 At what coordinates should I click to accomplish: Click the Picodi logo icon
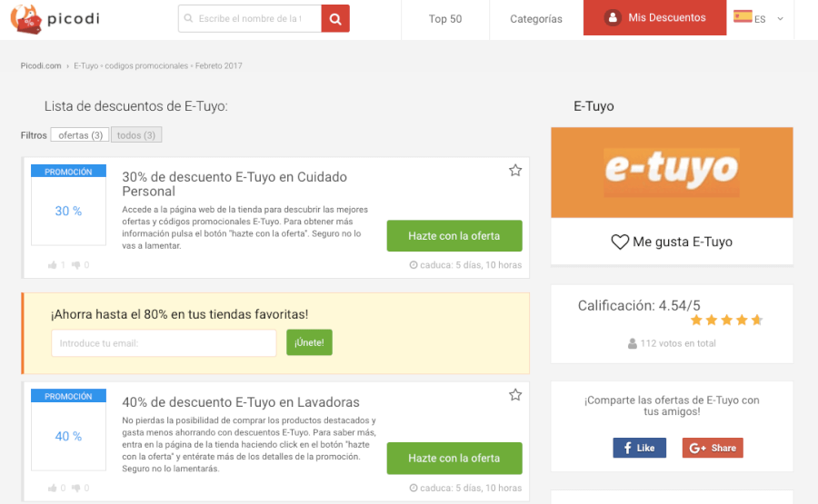coord(25,18)
